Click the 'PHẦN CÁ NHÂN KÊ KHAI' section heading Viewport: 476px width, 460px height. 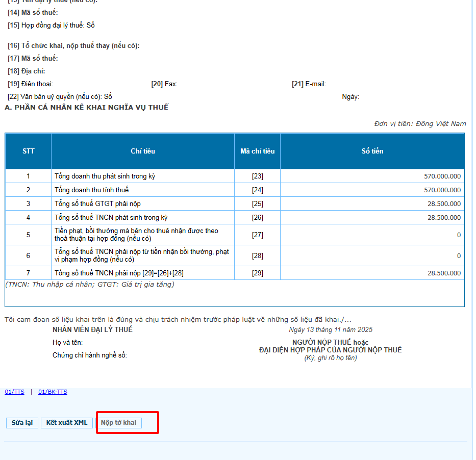(x=86, y=107)
